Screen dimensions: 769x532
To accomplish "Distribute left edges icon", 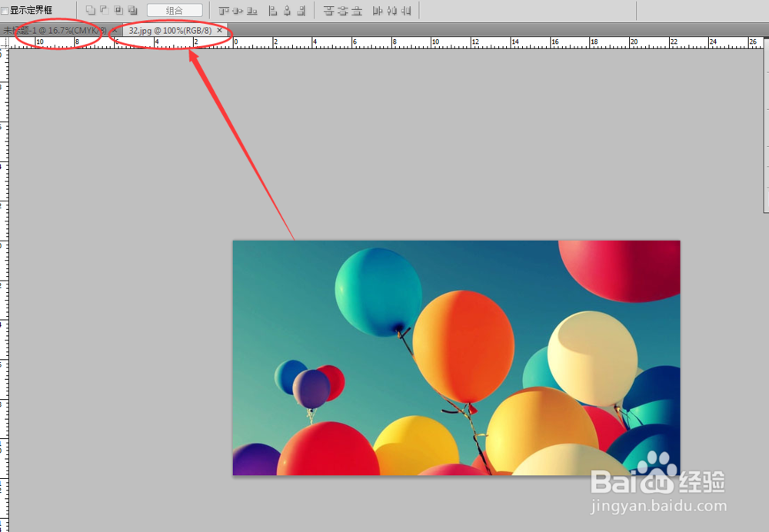I will 377,10.
